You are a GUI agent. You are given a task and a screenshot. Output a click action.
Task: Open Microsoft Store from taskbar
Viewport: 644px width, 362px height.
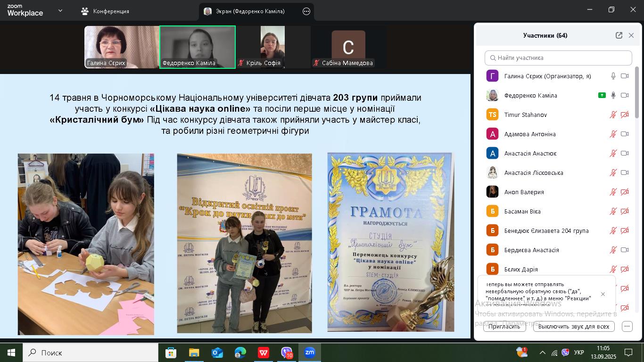[171, 352]
